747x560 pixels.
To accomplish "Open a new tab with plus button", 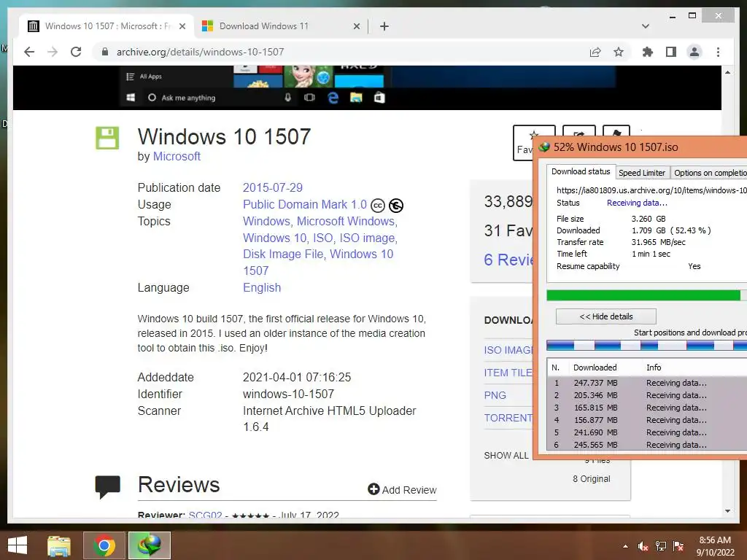I will pos(384,26).
